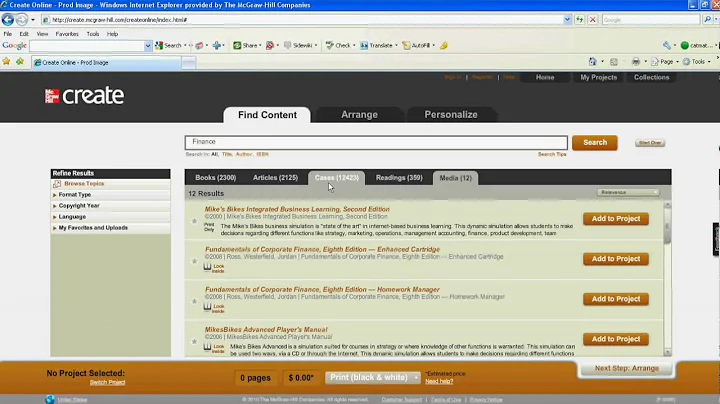Screen dimensions: 720x404
Task: Select the Articles (2125) results tab
Action: point(276,178)
